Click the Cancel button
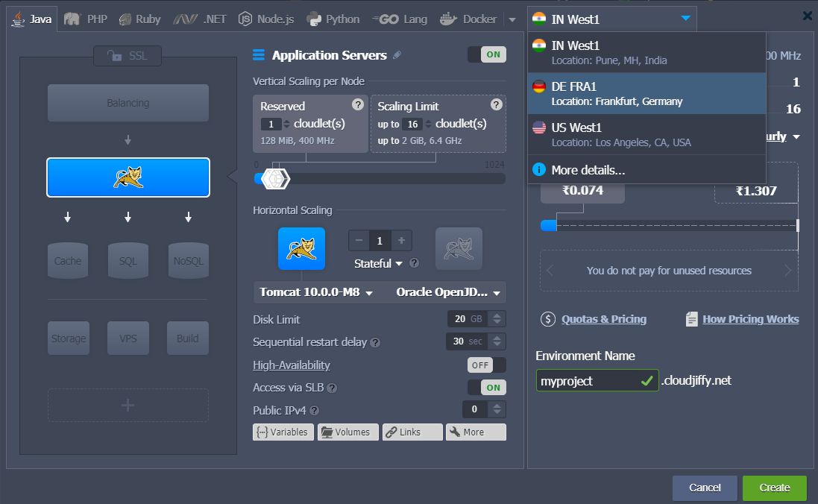The width and height of the screenshot is (818, 504). (705, 488)
